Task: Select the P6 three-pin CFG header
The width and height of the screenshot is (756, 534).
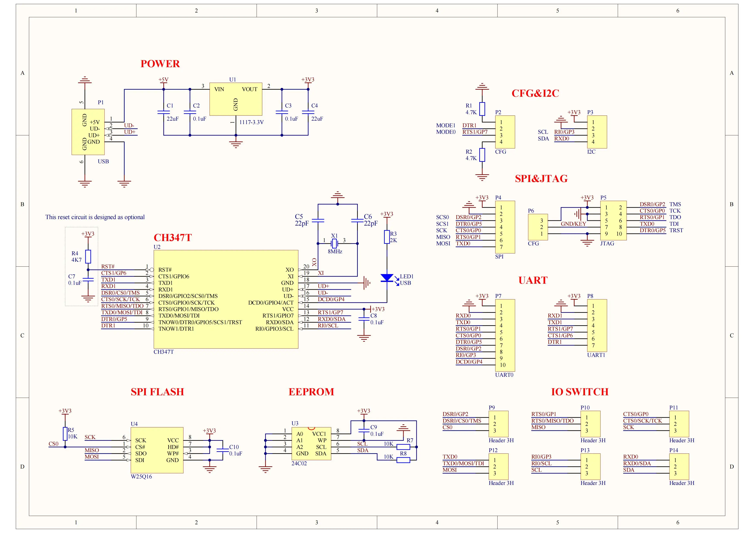Action: point(538,227)
